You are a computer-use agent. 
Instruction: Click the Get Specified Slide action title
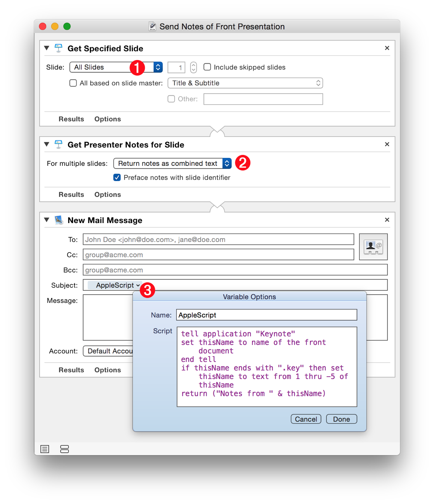105,48
